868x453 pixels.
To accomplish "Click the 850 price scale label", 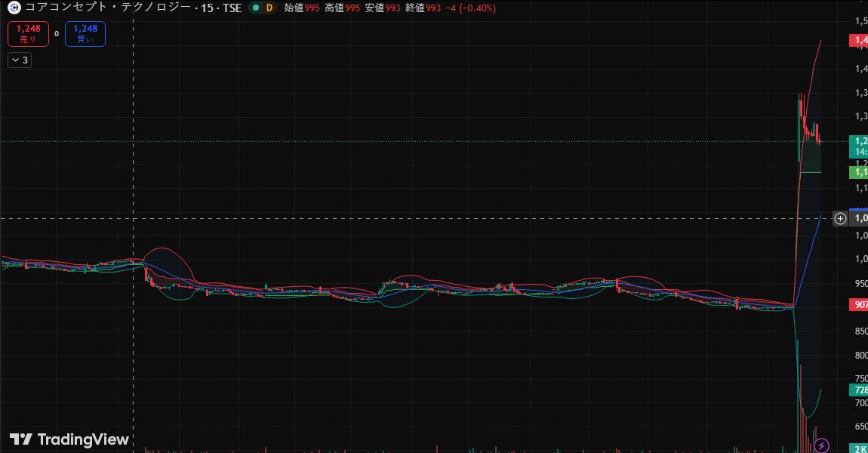I will 860,331.
